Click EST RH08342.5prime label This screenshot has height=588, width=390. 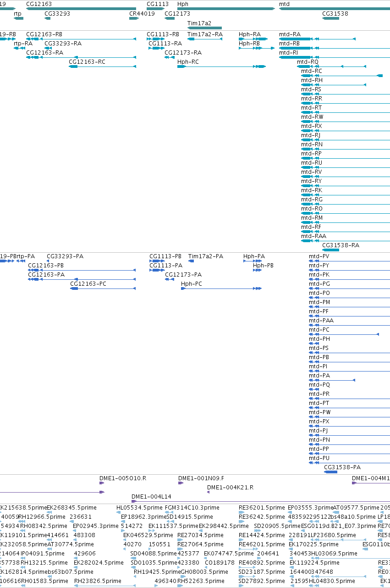click(43, 526)
